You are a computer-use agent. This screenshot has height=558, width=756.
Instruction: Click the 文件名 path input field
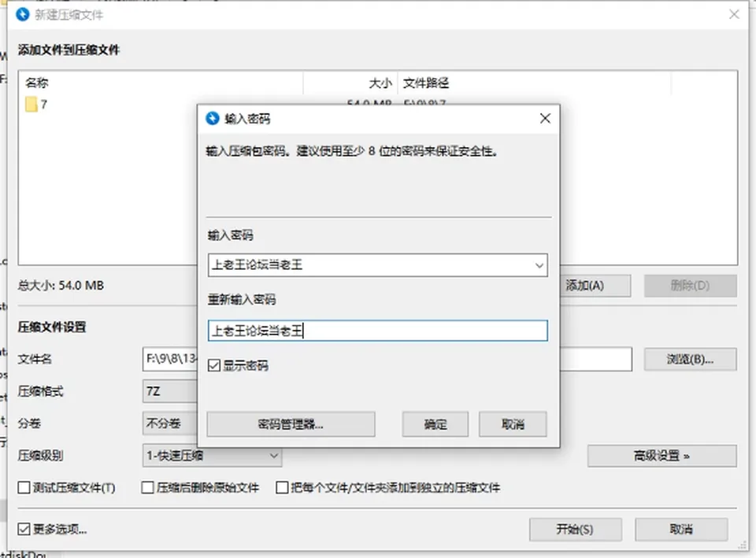coord(387,359)
